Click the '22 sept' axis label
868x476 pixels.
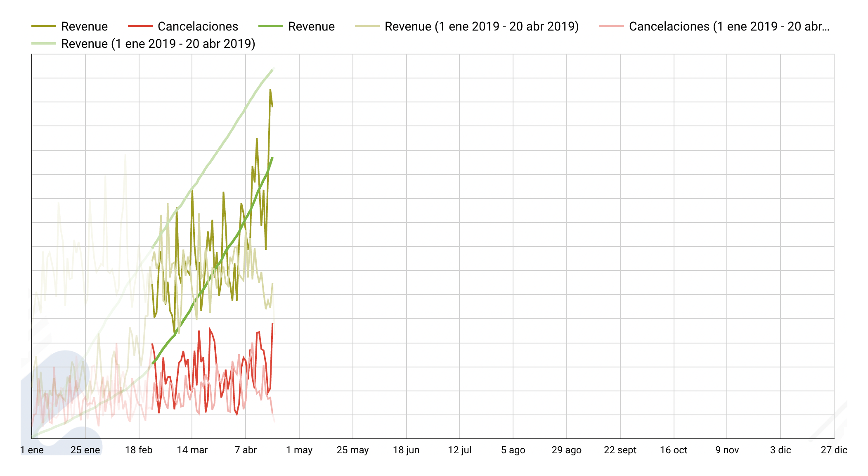(620, 450)
